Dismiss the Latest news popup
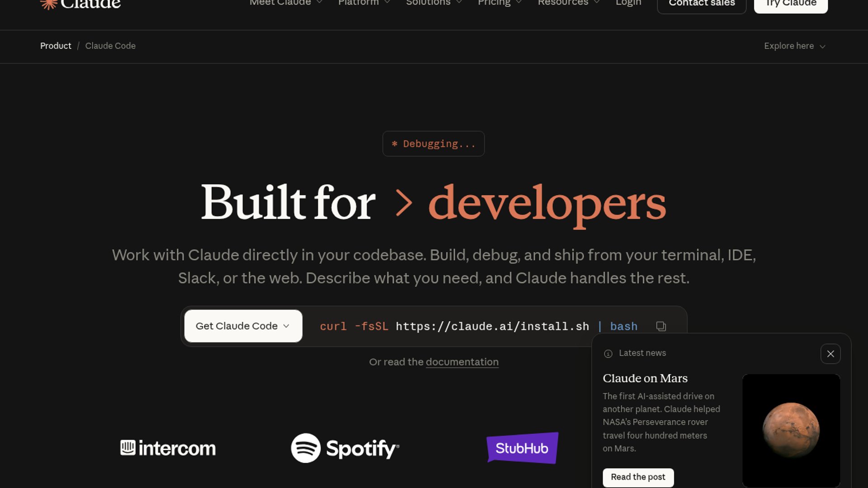Viewport: 868px width, 488px height. click(830, 354)
